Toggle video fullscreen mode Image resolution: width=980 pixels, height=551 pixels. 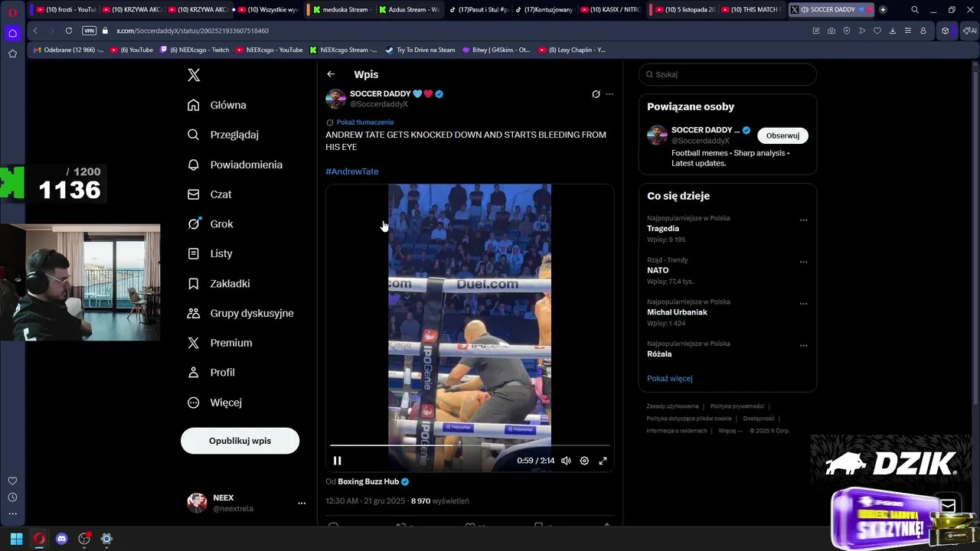pyautogui.click(x=603, y=461)
